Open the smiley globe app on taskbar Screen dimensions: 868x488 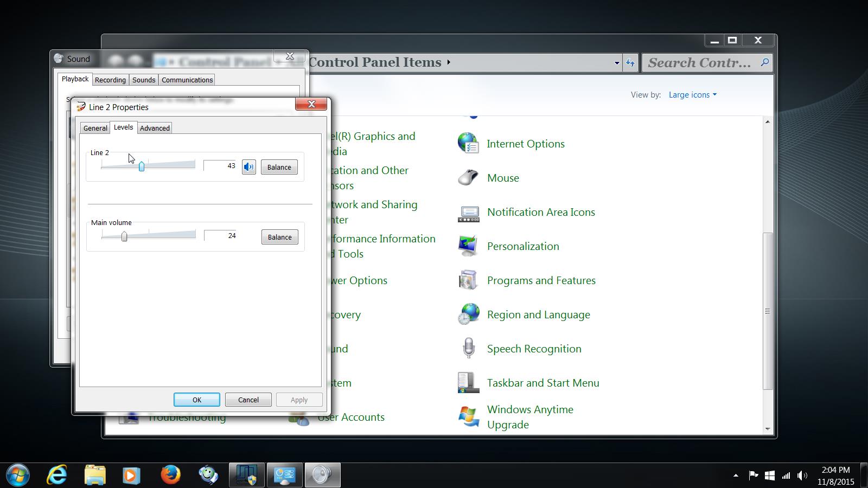208,475
